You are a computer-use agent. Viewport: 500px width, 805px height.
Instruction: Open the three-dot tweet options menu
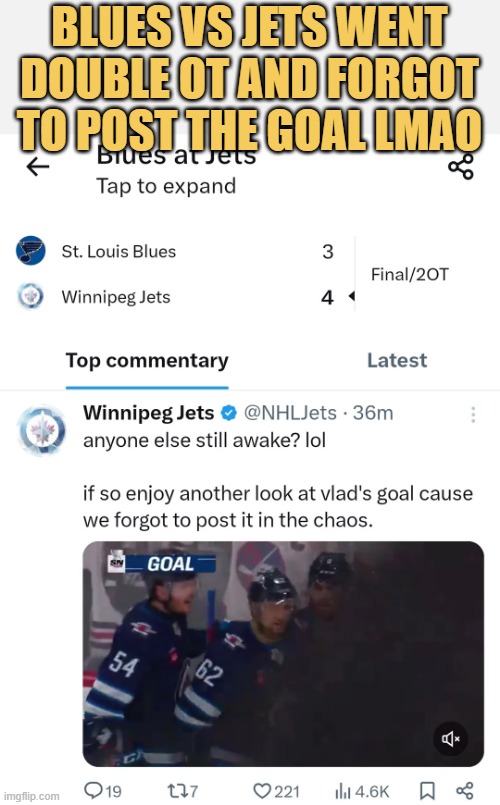[473, 414]
